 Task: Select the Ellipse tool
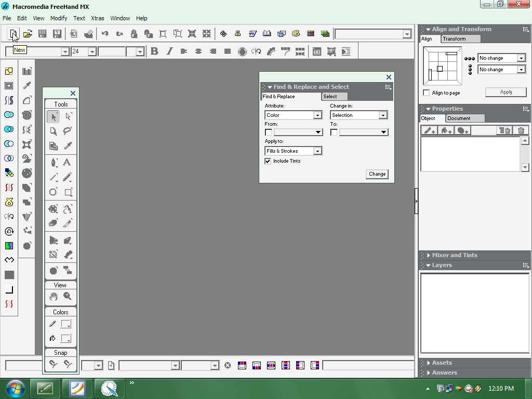(54, 192)
